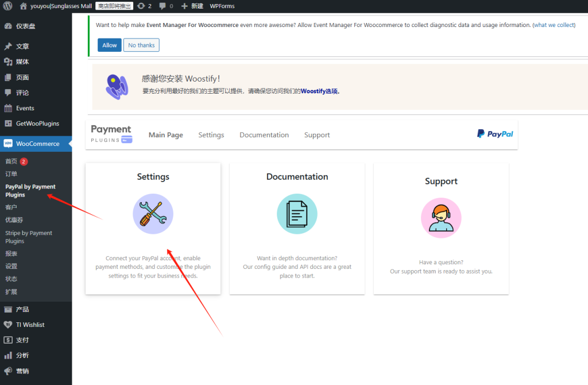Select the 产品 products icon
Screen dimensions: 588x385
[8, 309]
